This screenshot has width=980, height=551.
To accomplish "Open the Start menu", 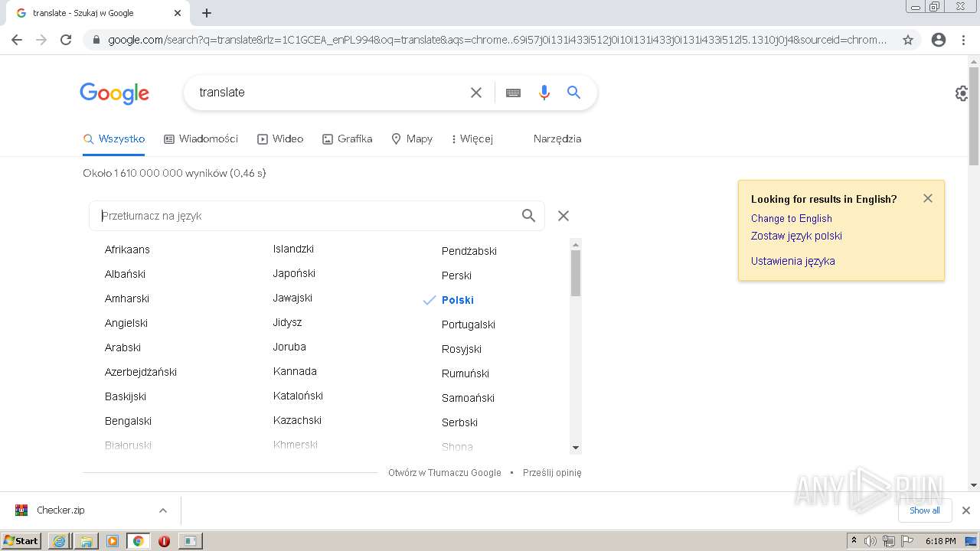I will click(x=21, y=541).
